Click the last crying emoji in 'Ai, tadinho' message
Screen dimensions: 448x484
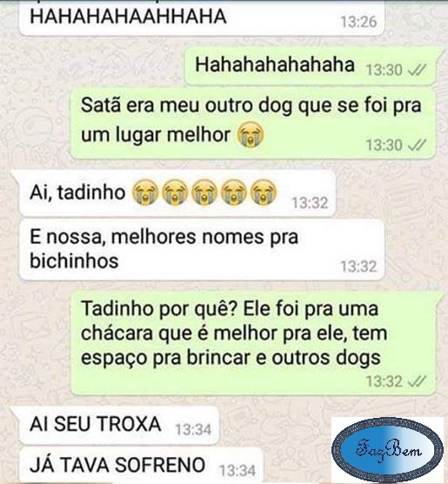pyautogui.click(x=264, y=192)
